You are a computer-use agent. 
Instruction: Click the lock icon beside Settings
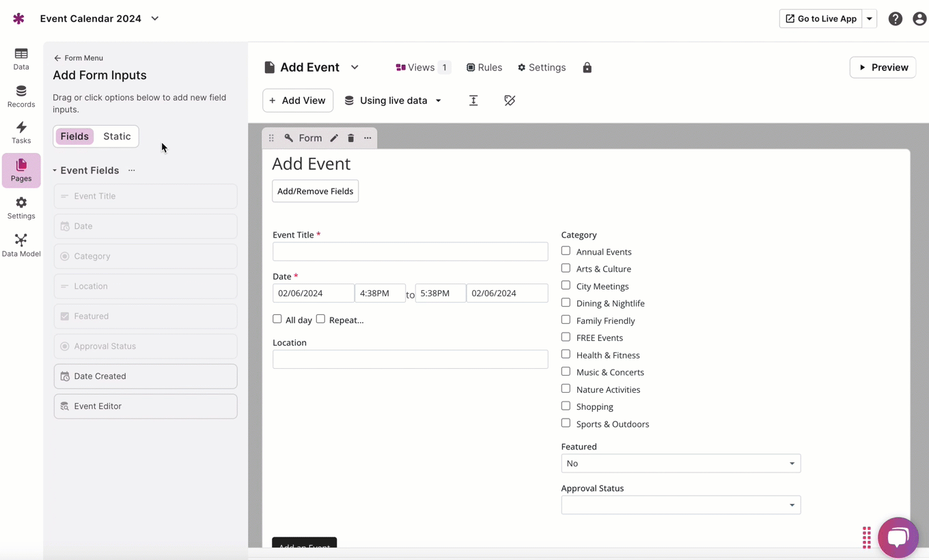pyautogui.click(x=587, y=68)
